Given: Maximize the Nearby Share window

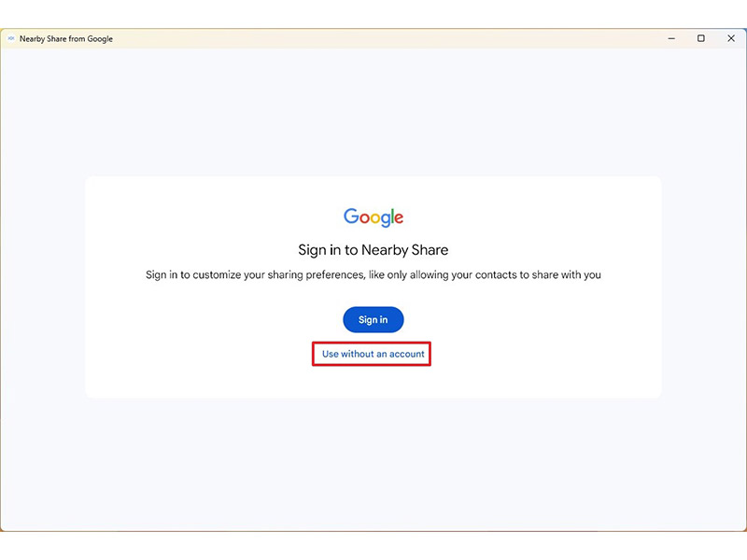Looking at the screenshot, I should (x=701, y=38).
